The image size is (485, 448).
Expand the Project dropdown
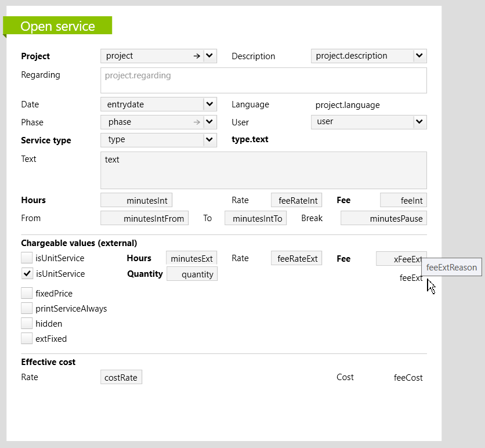[210, 56]
